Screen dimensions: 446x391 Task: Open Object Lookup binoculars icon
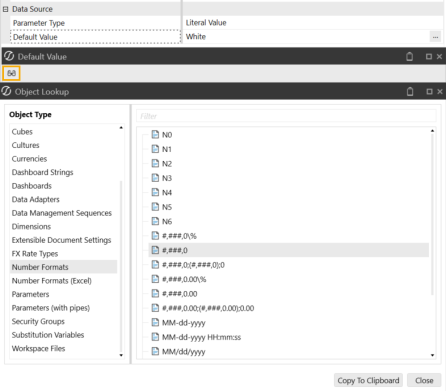[x=11, y=73]
